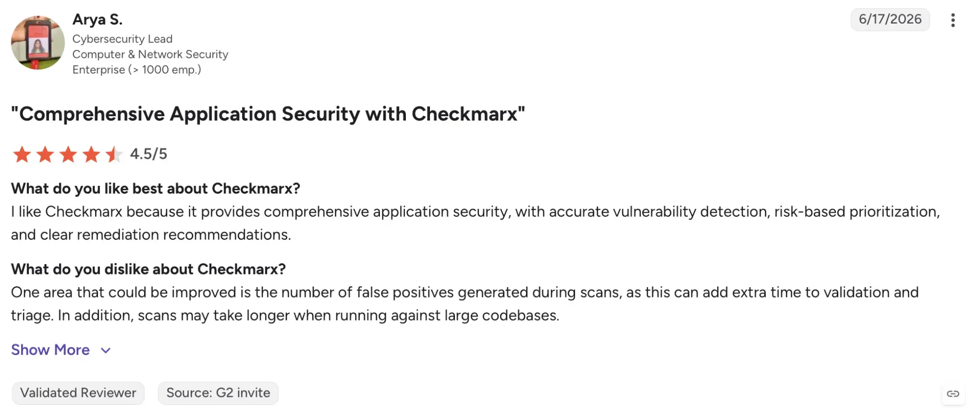Open the three-dot review options menu

[953, 20]
